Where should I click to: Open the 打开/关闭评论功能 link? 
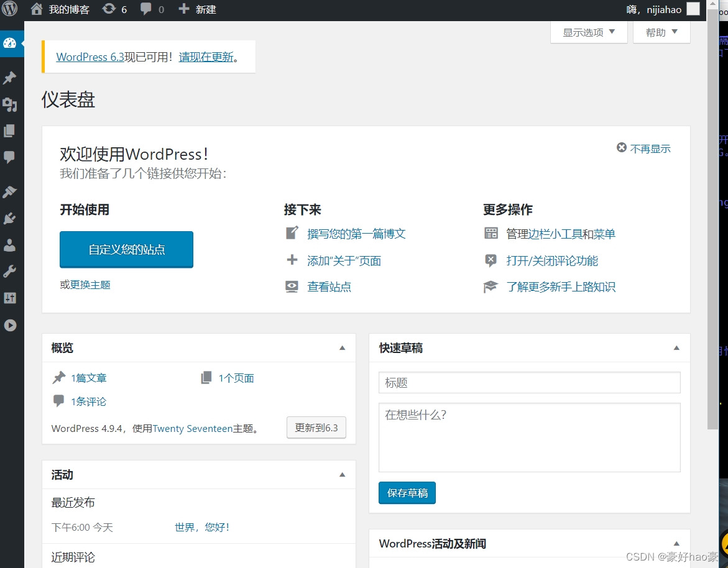[552, 261]
